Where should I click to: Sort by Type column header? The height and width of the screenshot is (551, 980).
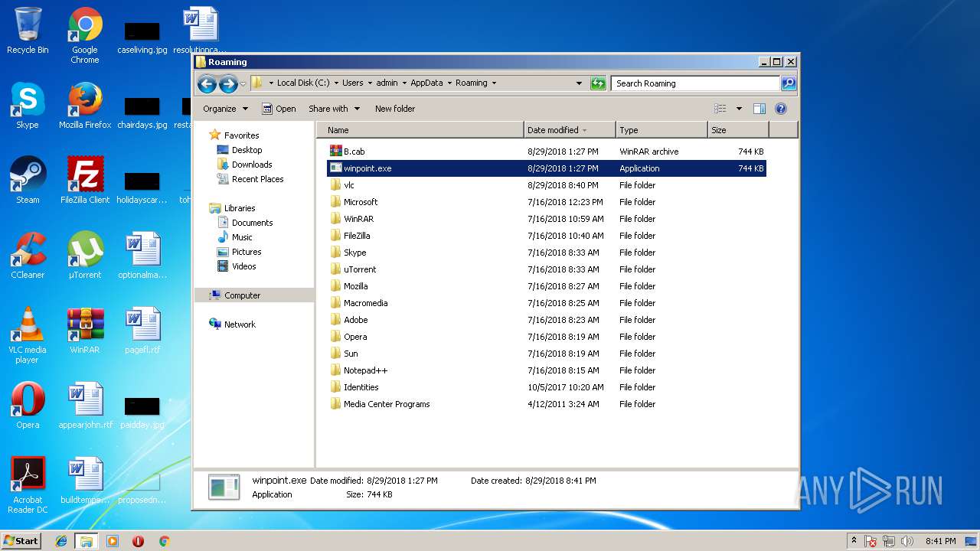[661, 130]
